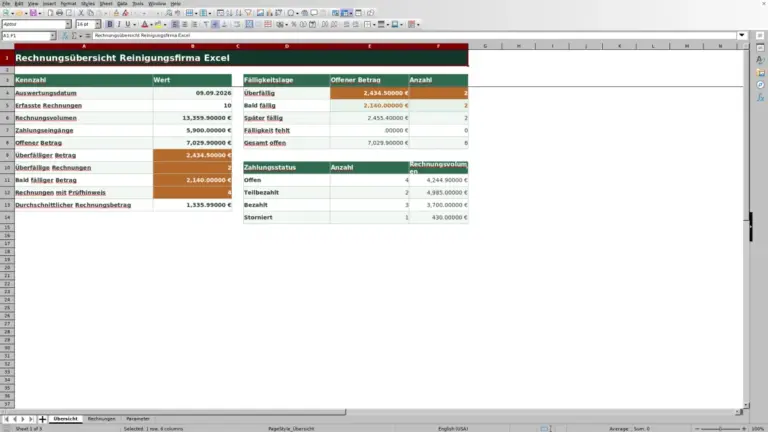Screen dimensions: 768x432
Task: Open the Function Wizard fx icon
Action: pos(65,36)
